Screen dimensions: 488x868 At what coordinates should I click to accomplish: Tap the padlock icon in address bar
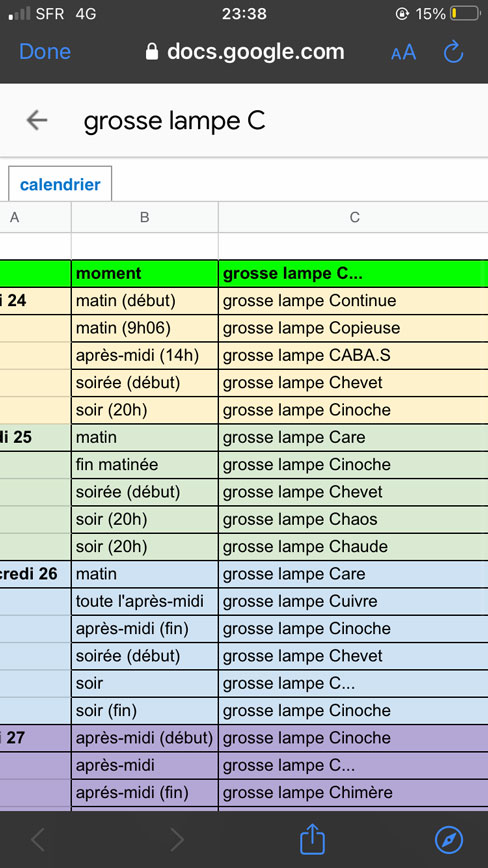(x=152, y=52)
